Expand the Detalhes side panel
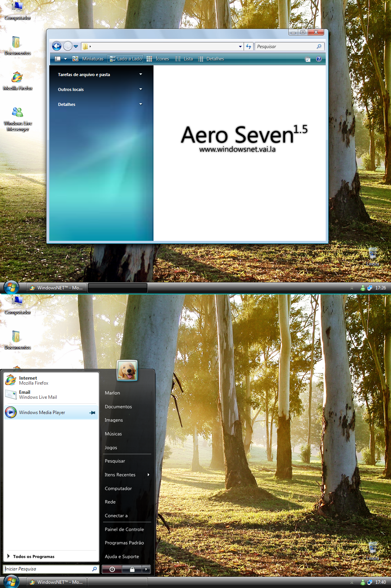Image resolution: width=391 pixels, height=588 pixels. coord(100,104)
